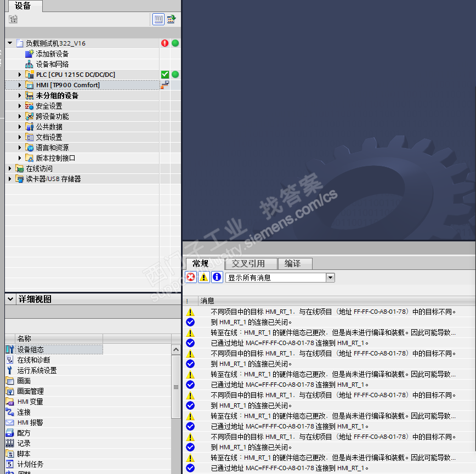The height and width of the screenshot is (474, 476).
Task: Select HMI 报警
Action: (30, 422)
